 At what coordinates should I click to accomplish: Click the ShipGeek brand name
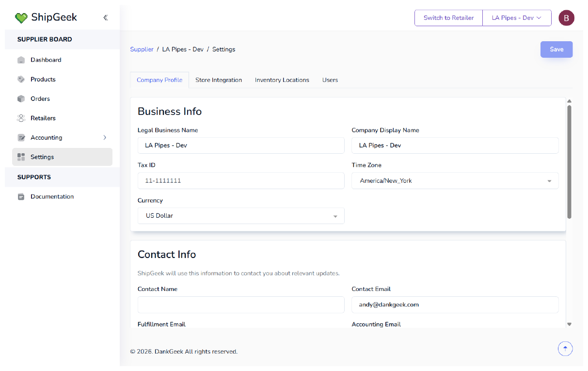click(54, 17)
